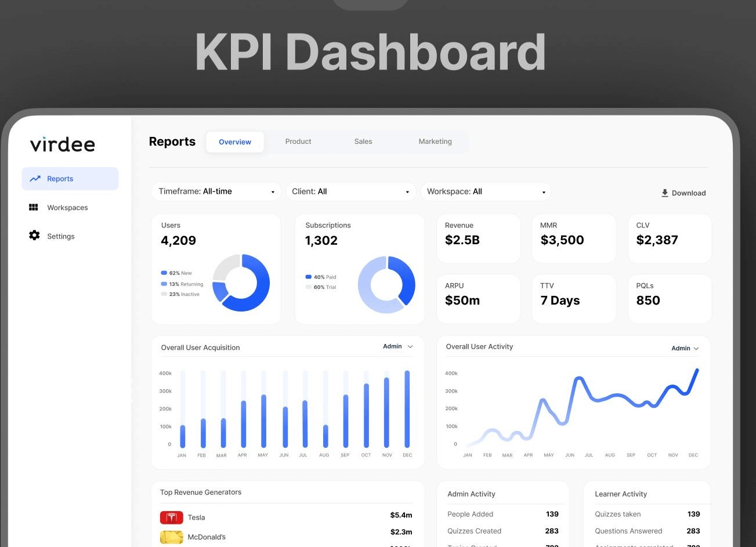The image size is (756, 547).
Task: Click the TTV value 7 Days
Action: [560, 300]
